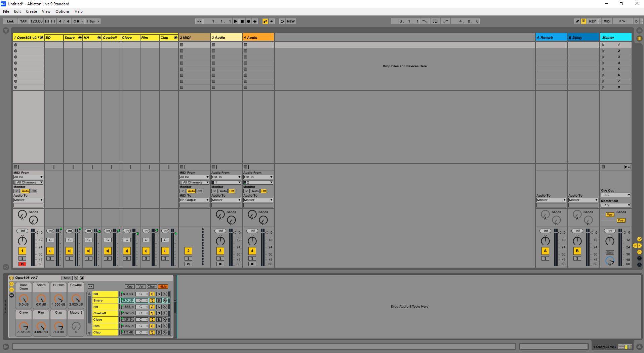Click the Hot-Swap icon on the Snare chain
Image resolution: width=644 pixels, height=353 pixels.
(165, 300)
